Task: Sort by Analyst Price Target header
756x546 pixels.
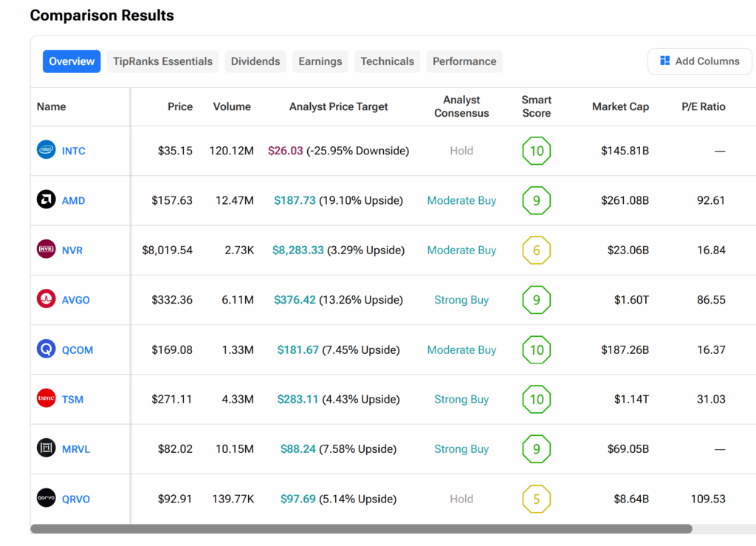Action: point(338,106)
